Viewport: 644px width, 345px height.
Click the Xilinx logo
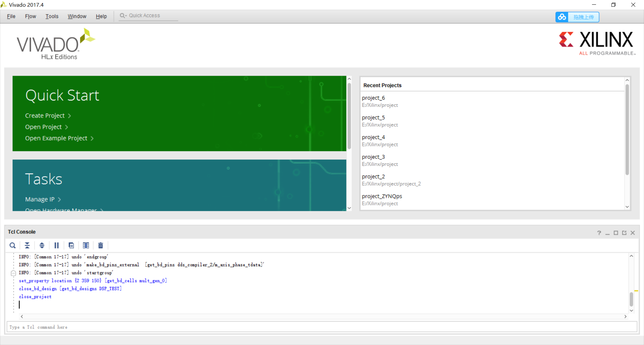597,43
